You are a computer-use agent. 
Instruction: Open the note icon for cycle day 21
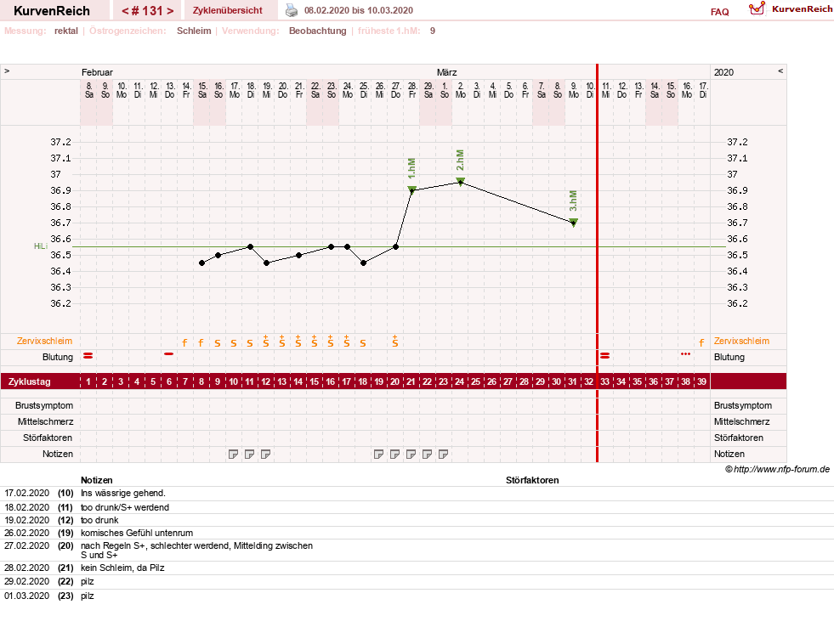tap(411, 455)
